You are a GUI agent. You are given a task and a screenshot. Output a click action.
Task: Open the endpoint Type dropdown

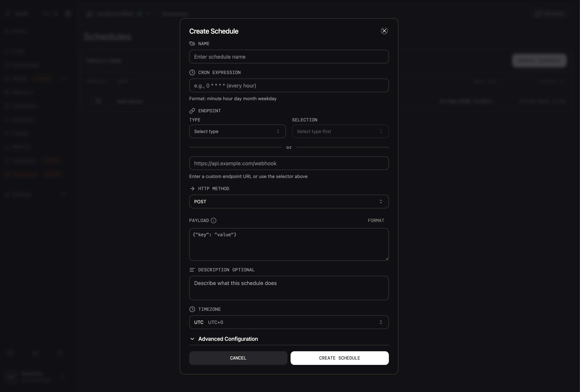coord(237,131)
